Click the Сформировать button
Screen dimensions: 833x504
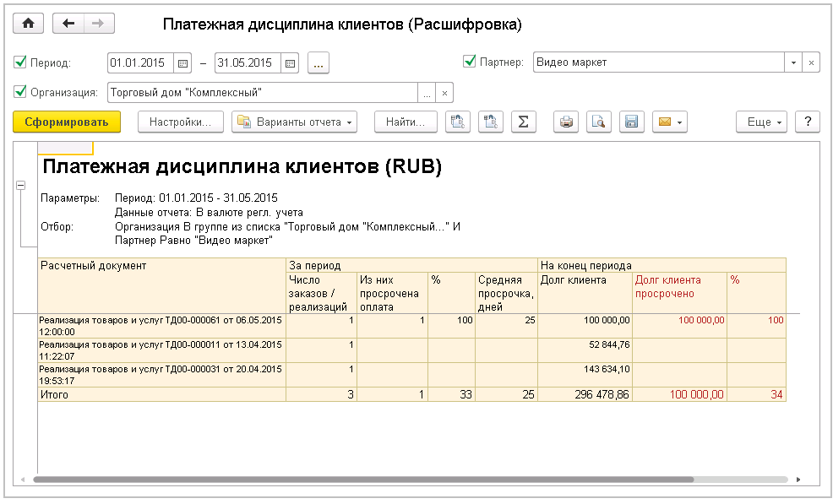point(67,122)
